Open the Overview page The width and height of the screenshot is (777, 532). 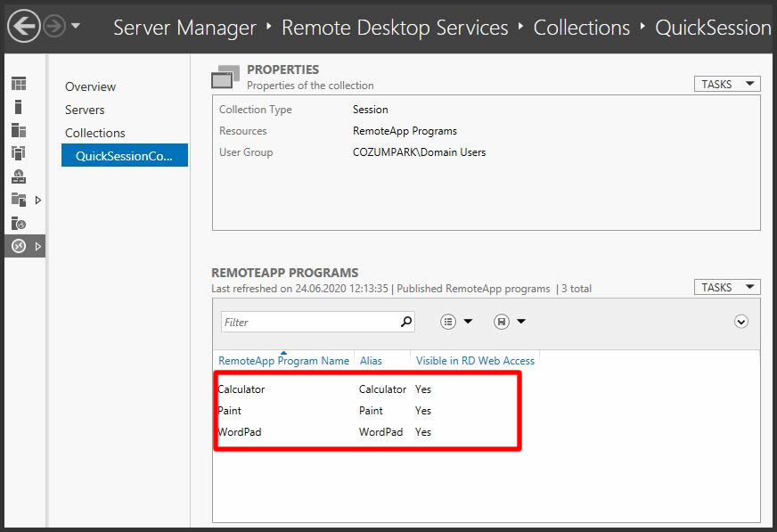pos(90,86)
